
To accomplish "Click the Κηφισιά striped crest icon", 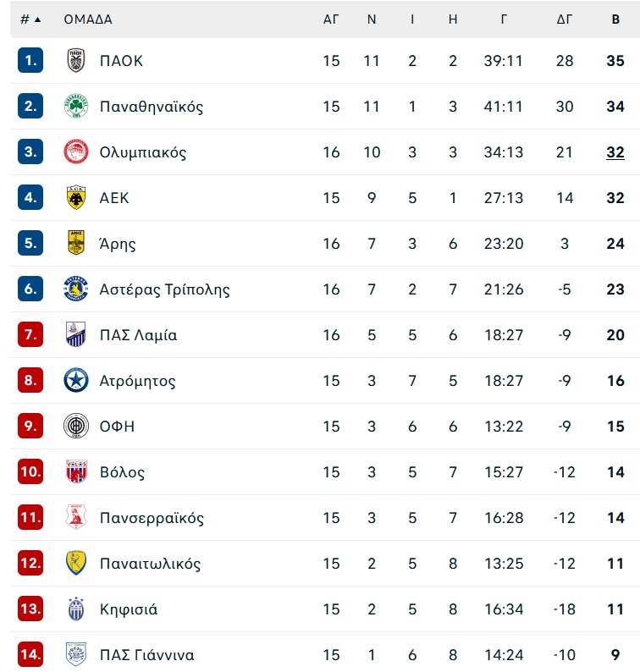I will [76, 609].
